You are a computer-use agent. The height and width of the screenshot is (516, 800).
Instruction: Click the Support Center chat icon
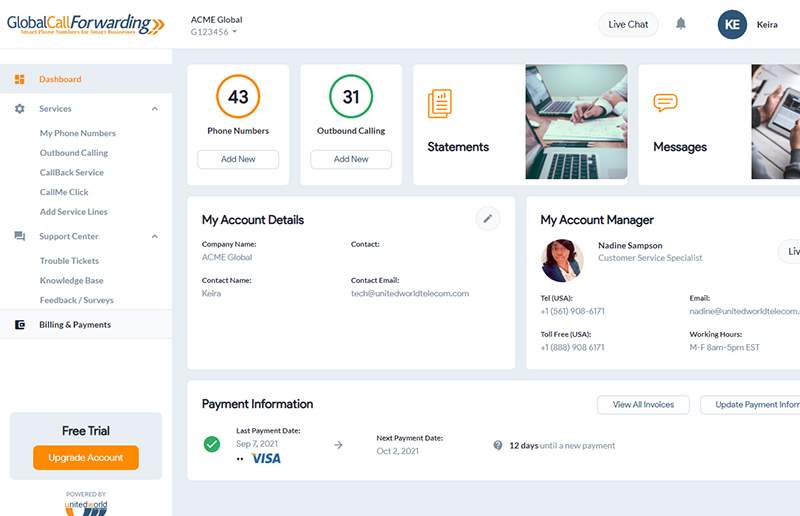[x=19, y=236]
